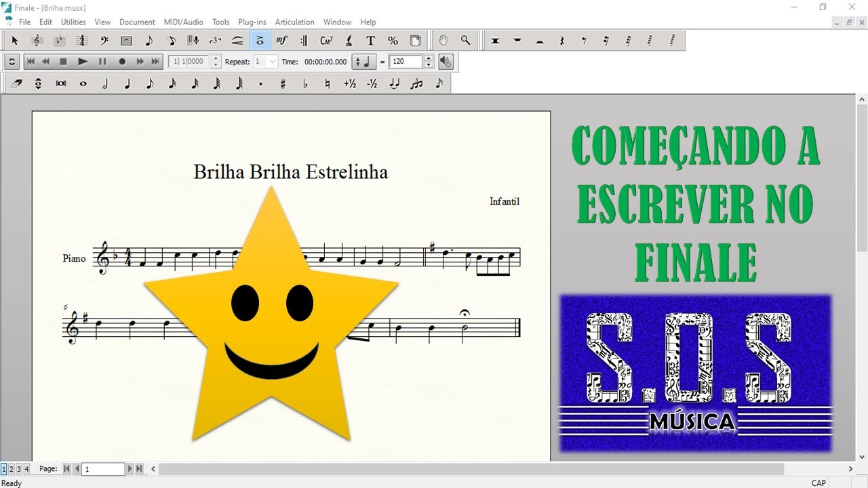Select the Selection arrow tool
Image resolution: width=868 pixels, height=488 pixels.
[15, 41]
